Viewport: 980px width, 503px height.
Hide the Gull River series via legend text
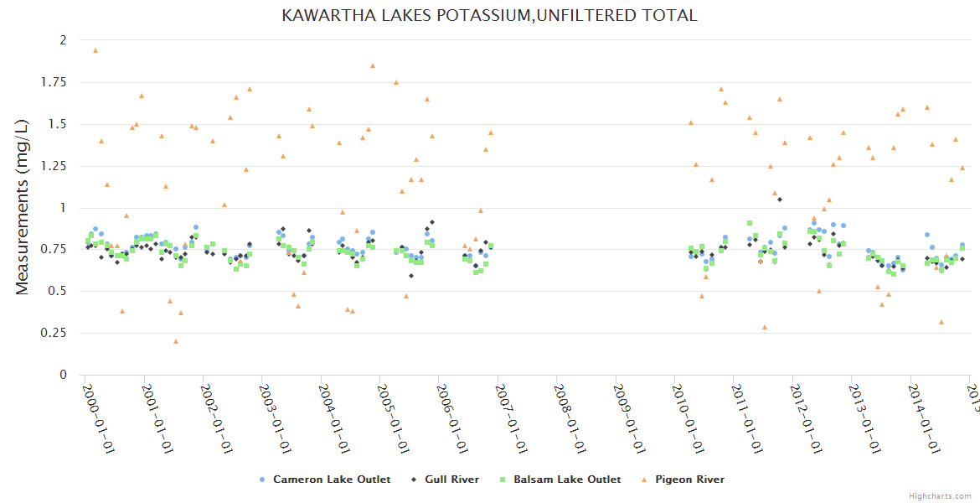pyautogui.click(x=451, y=480)
